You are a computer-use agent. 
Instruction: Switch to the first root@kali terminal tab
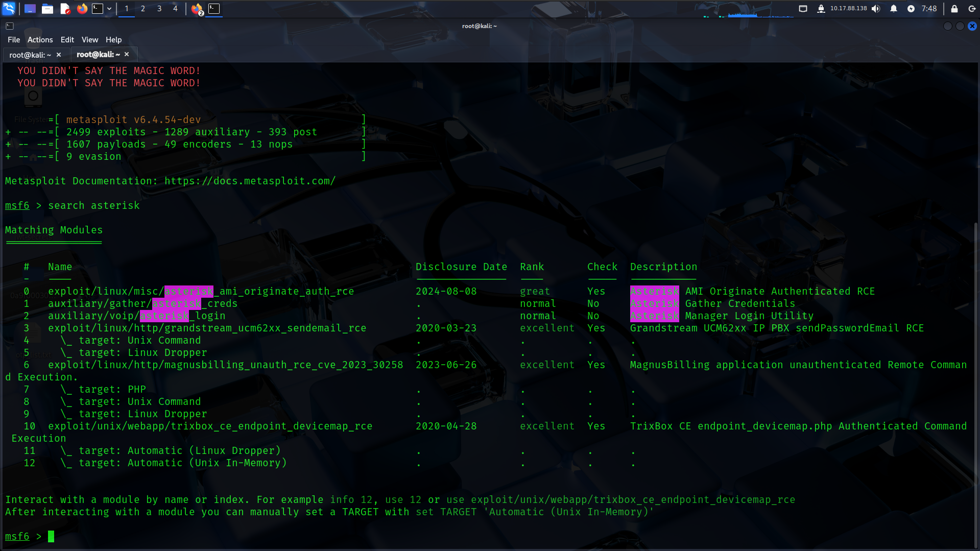pyautogui.click(x=30, y=55)
